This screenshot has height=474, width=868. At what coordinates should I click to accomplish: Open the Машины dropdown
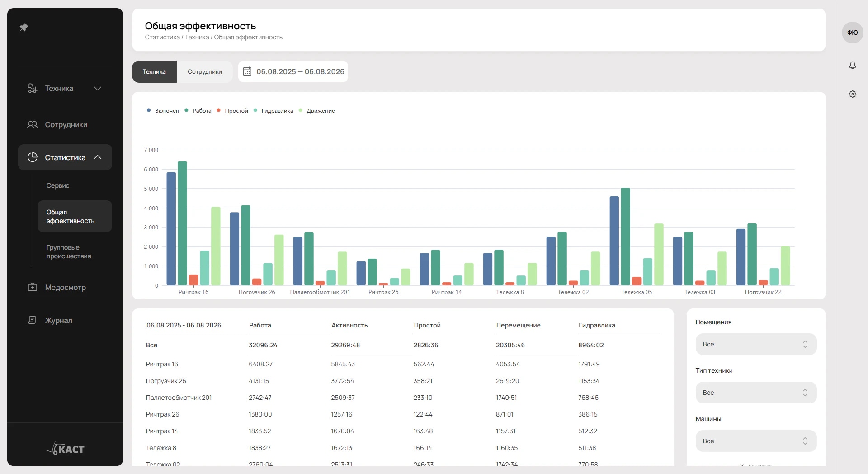(756, 441)
